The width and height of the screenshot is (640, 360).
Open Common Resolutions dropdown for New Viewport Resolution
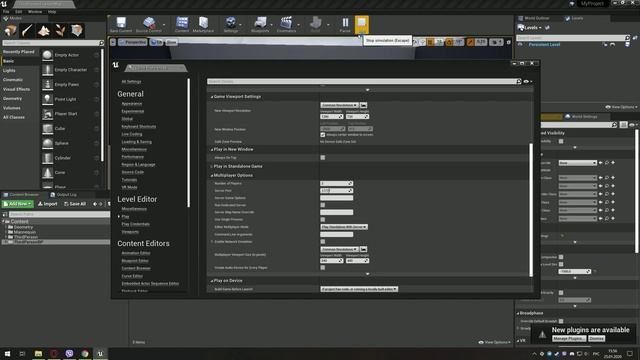[339, 105]
